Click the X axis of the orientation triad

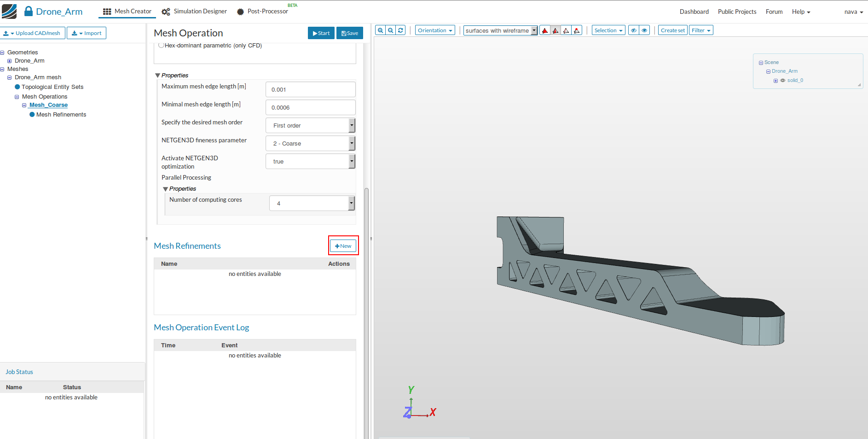pyautogui.click(x=433, y=412)
